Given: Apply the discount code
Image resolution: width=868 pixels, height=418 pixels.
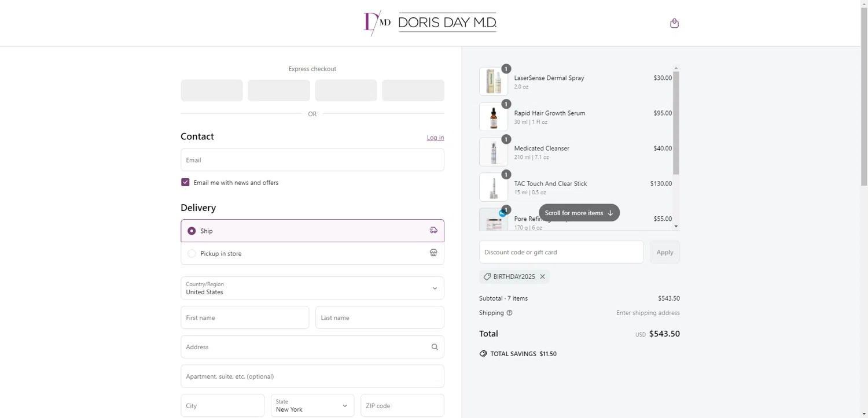Looking at the screenshot, I should click(x=665, y=252).
